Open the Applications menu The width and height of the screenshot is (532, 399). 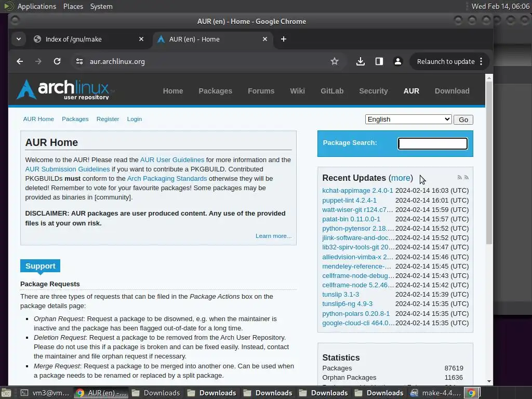point(37,6)
